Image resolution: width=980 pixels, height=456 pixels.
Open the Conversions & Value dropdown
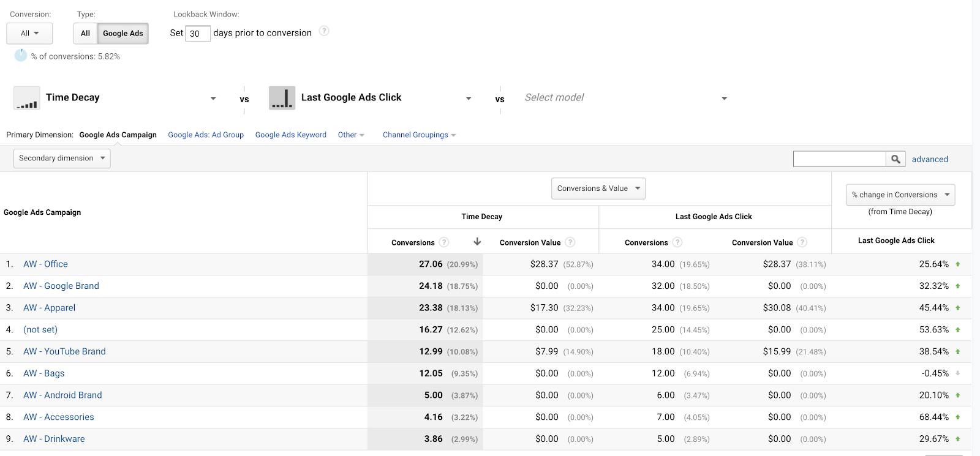(x=598, y=189)
